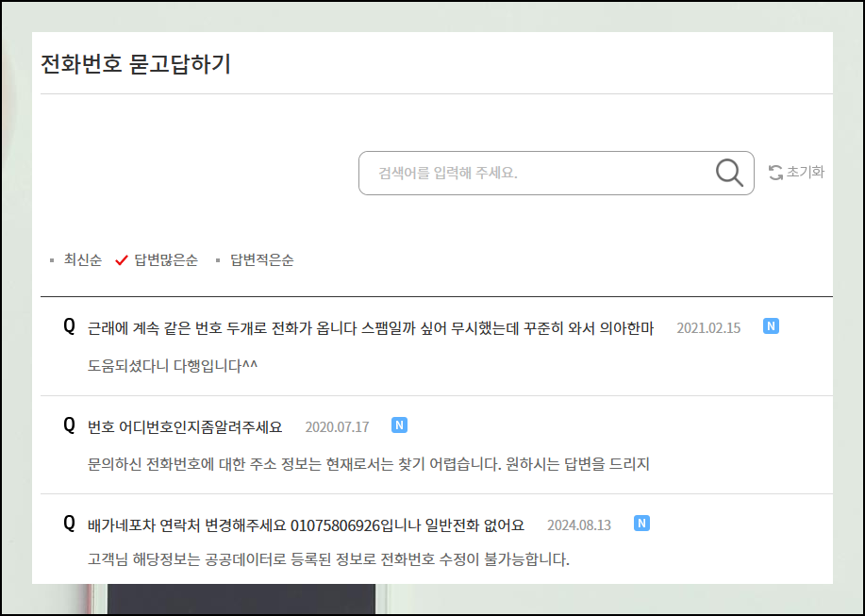This screenshot has height=616, width=865.
Task: Click the date 2024.08.13
Action: (578, 525)
